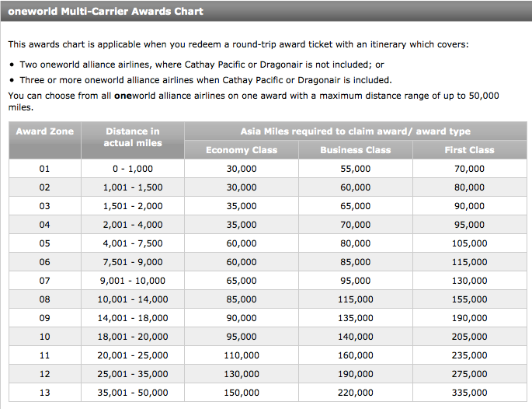Viewport: 532px width, 409px height.
Task: Select distance cell '7,501 - 9,000'
Action: (x=133, y=262)
